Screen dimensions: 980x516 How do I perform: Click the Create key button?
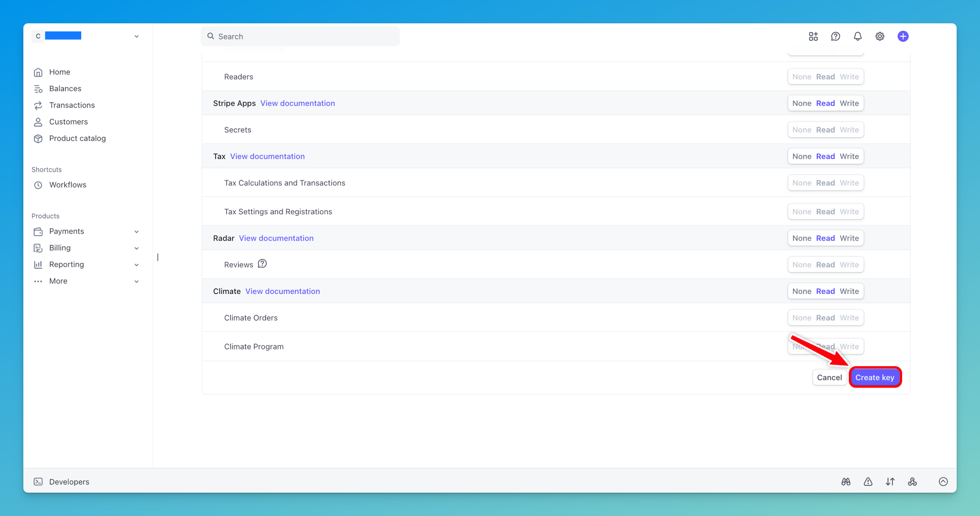click(875, 377)
